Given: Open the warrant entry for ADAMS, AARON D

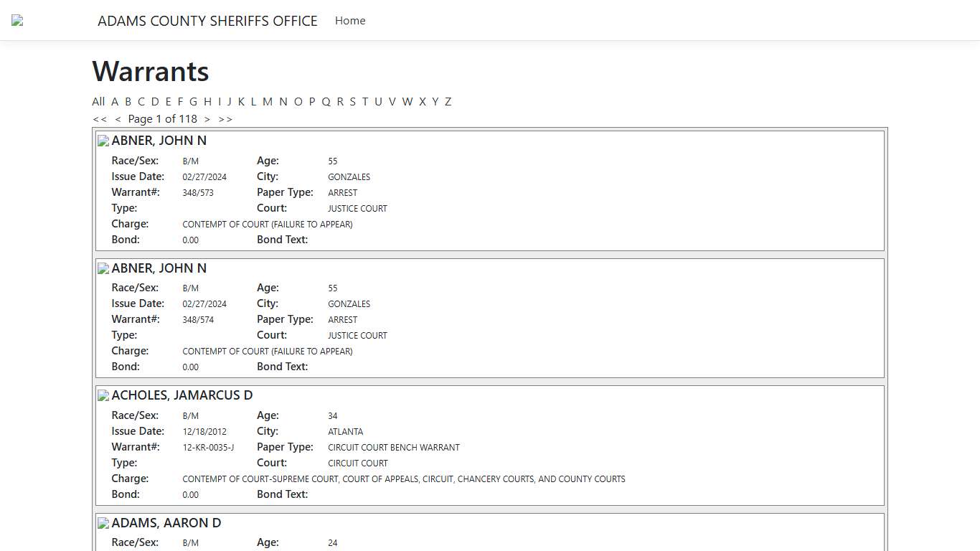Looking at the screenshot, I should 165,523.
